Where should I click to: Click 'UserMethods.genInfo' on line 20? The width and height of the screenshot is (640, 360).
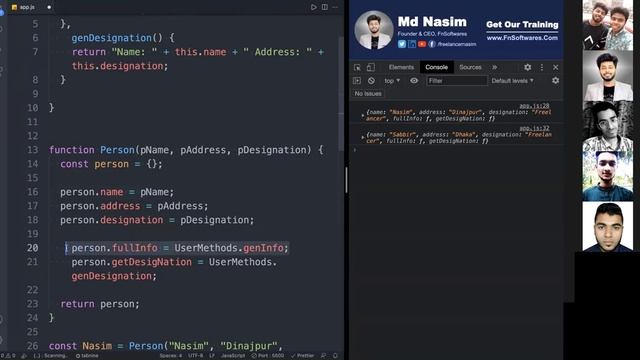229,248
